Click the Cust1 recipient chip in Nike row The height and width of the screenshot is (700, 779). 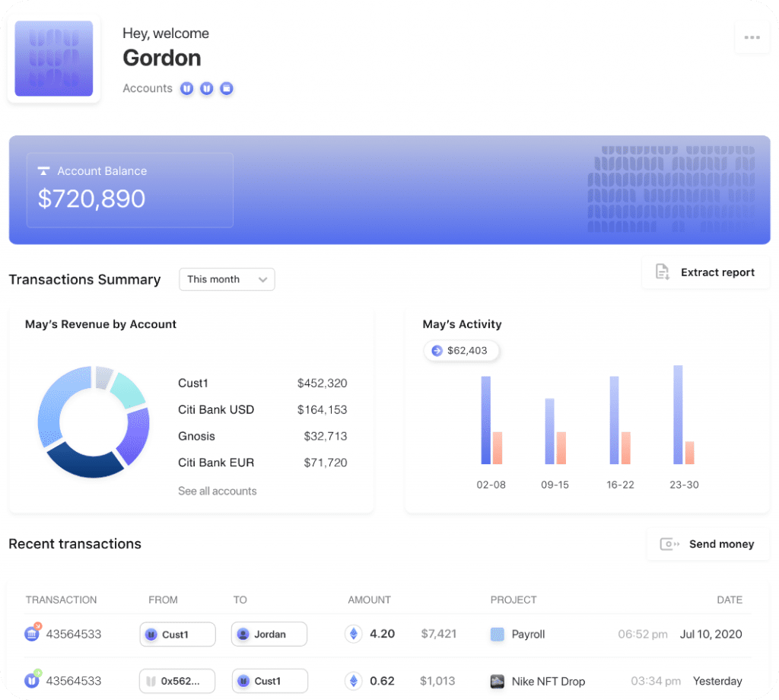269,681
